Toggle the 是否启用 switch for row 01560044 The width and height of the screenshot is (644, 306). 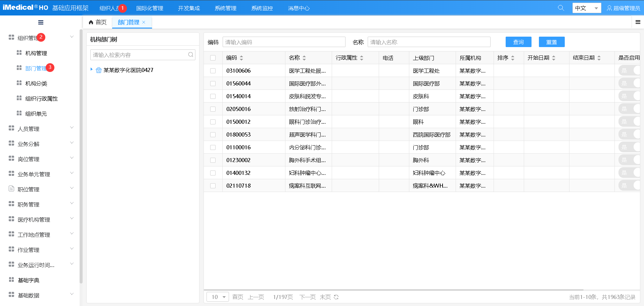(x=630, y=83)
